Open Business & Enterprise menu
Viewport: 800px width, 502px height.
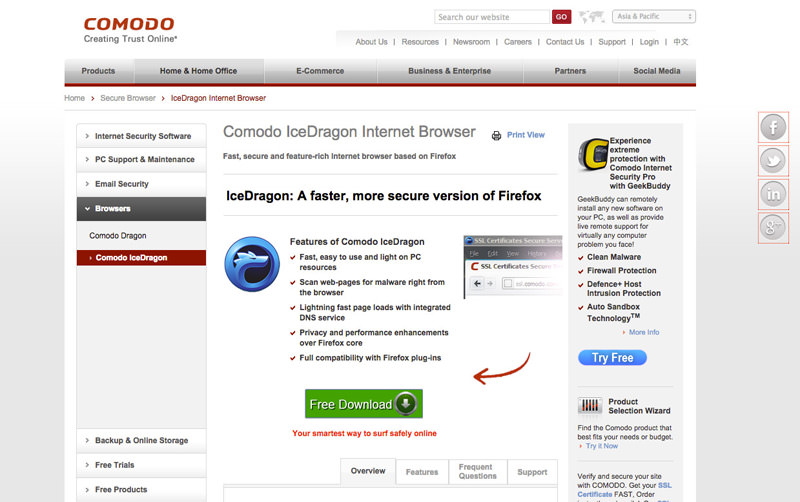[x=449, y=71]
